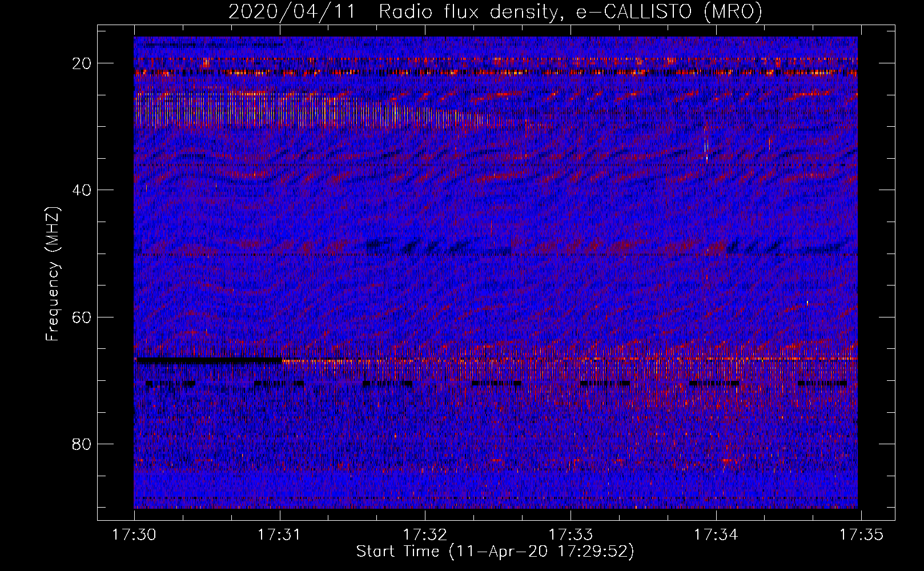Click the 'Start Time (11-Apr-20 17:29:52)' label
Screen dimensions: 924x571
[495, 552]
